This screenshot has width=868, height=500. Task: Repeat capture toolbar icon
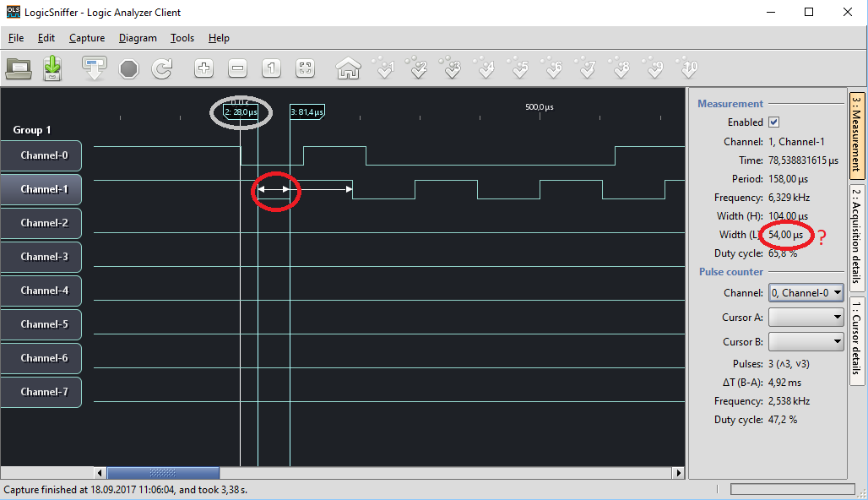click(162, 69)
